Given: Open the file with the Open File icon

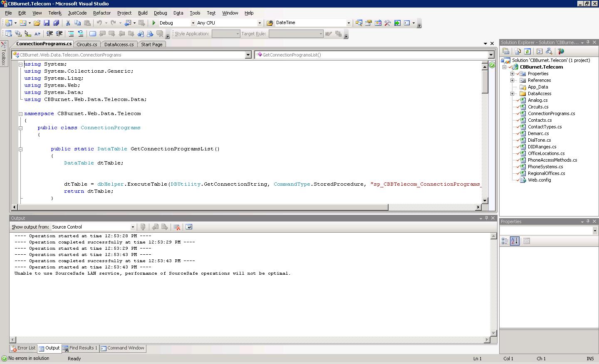Looking at the screenshot, I should (37, 23).
